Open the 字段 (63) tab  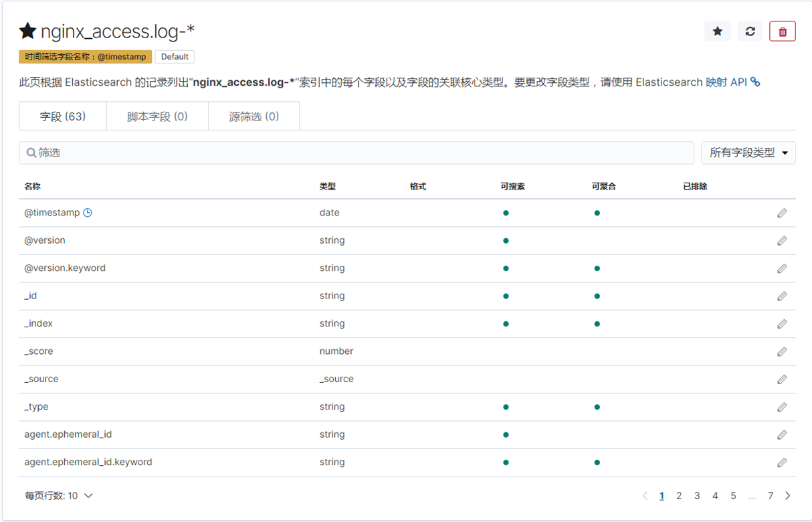tap(63, 116)
